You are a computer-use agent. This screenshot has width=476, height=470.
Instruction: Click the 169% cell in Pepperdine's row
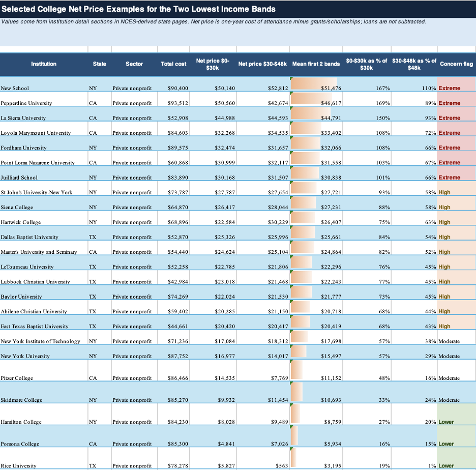pyautogui.click(x=367, y=99)
